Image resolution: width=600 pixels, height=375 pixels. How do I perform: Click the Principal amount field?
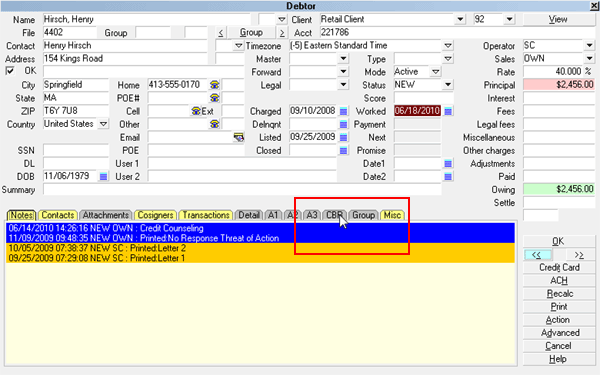559,85
